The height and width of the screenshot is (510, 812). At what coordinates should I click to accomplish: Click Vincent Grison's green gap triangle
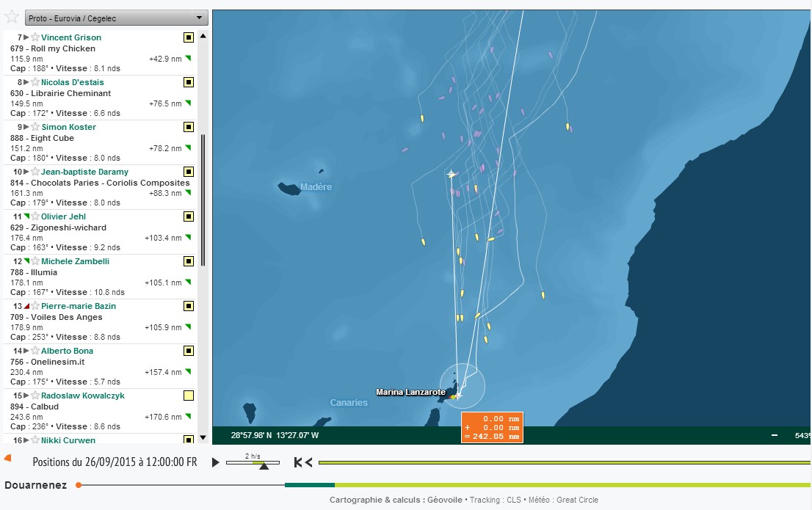point(188,59)
